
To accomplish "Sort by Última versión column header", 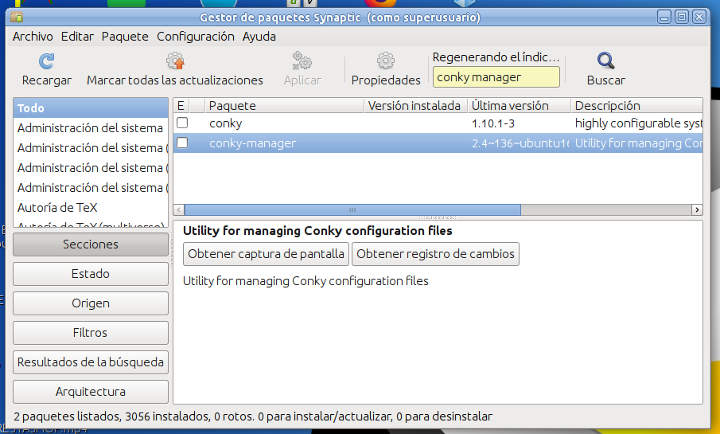I will [x=519, y=106].
